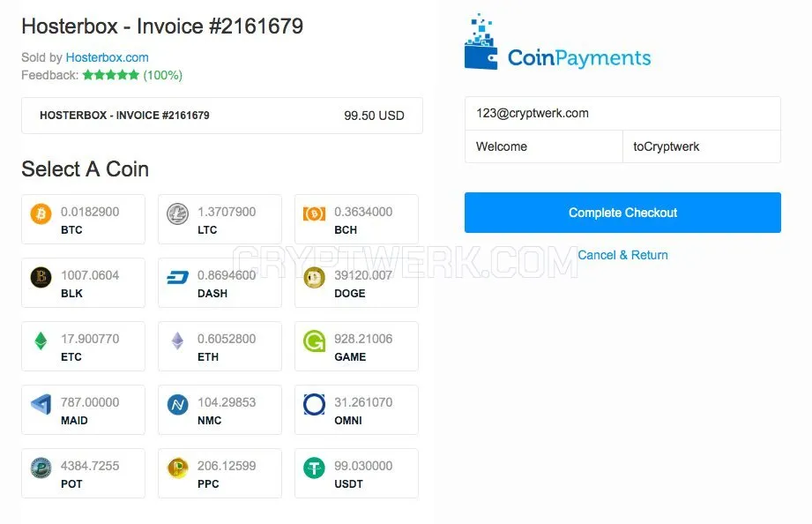Click the Complete Checkout button
The height and width of the screenshot is (524, 812).
[x=622, y=213]
